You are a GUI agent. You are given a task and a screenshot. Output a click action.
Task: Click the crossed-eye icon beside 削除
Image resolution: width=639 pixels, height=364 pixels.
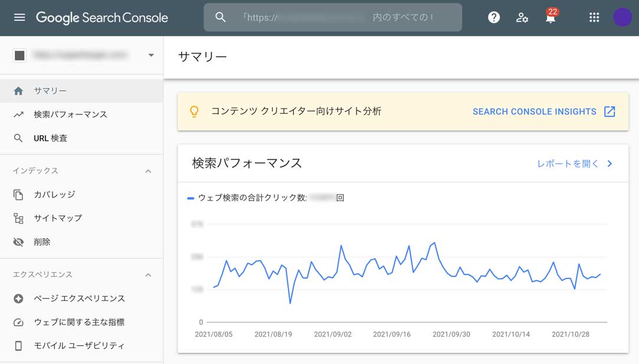point(18,242)
